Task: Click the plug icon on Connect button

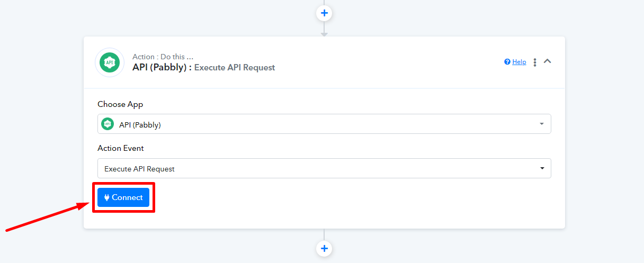Action: tap(107, 197)
